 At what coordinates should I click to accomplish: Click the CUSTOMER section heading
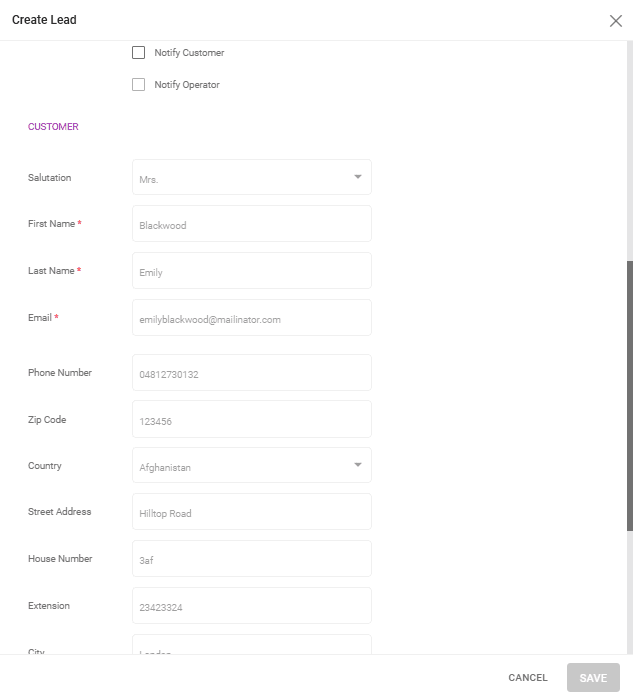53,127
